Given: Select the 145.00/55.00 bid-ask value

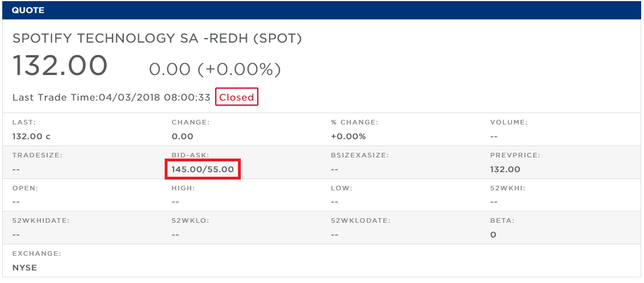Looking at the screenshot, I should 203,169.
